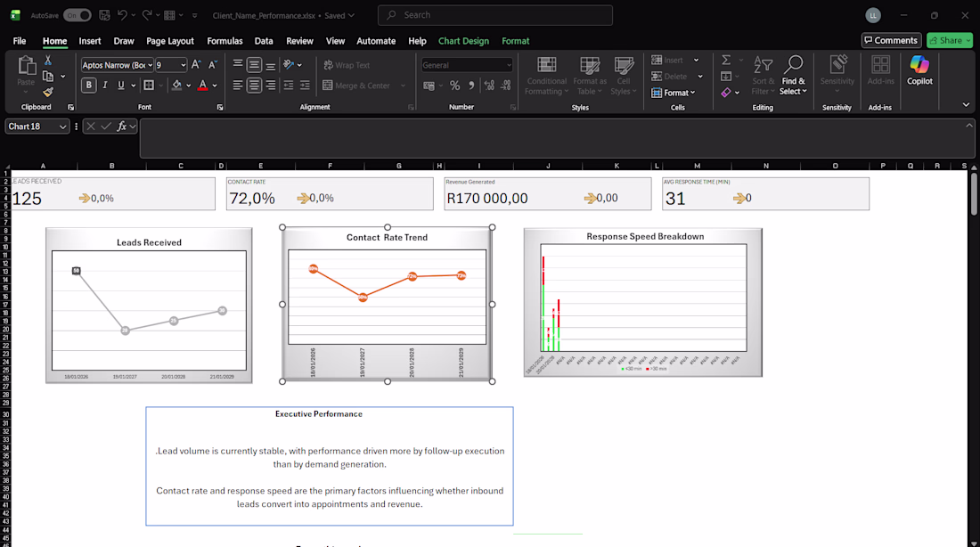Apply the fill color bucket

click(177, 85)
